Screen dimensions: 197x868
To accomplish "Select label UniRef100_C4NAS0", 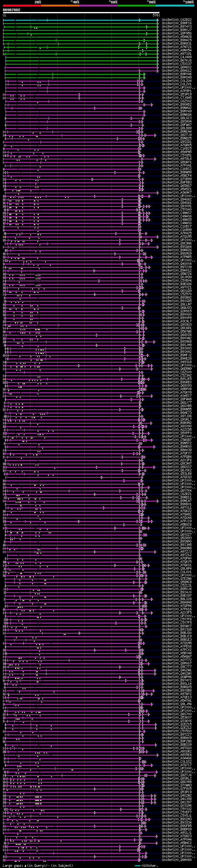I will point(177,223).
